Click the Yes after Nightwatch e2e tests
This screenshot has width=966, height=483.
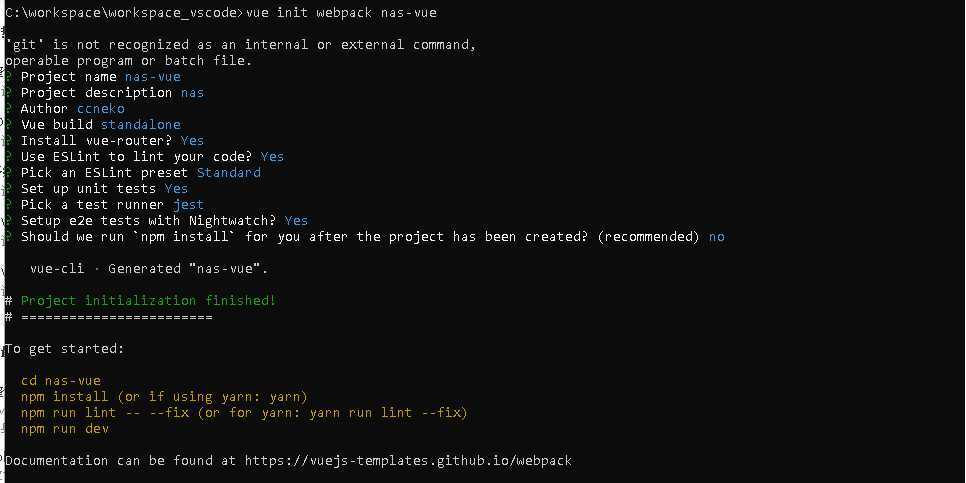point(296,221)
